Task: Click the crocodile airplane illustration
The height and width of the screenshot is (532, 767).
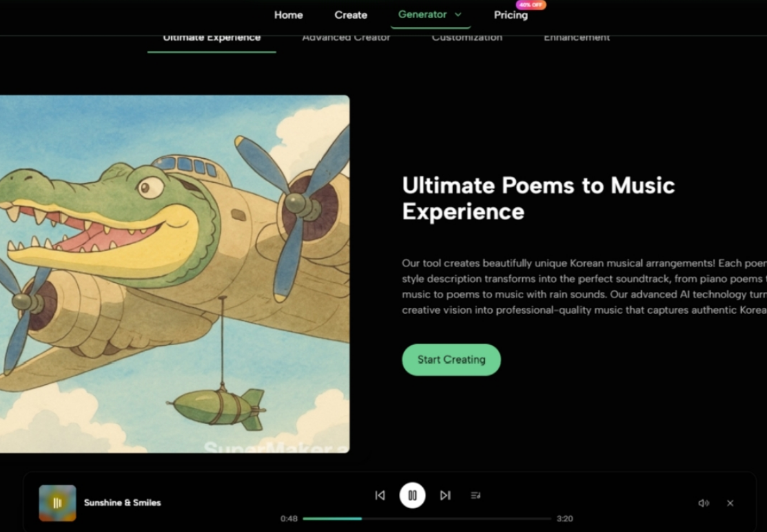Action: click(174, 274)
